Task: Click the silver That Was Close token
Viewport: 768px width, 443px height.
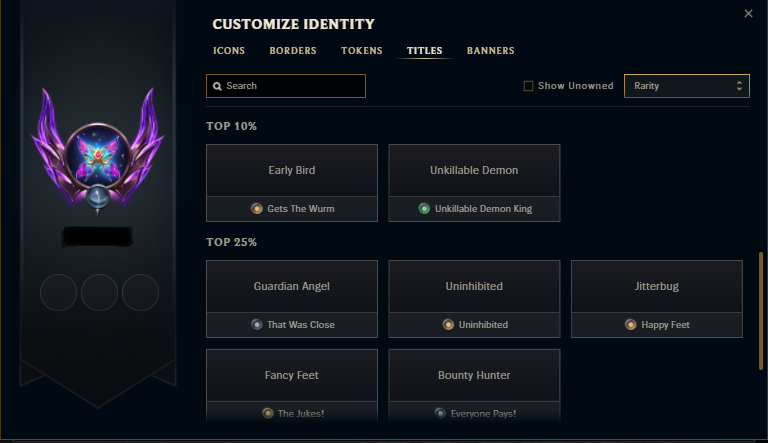Action: coord(257,324)
